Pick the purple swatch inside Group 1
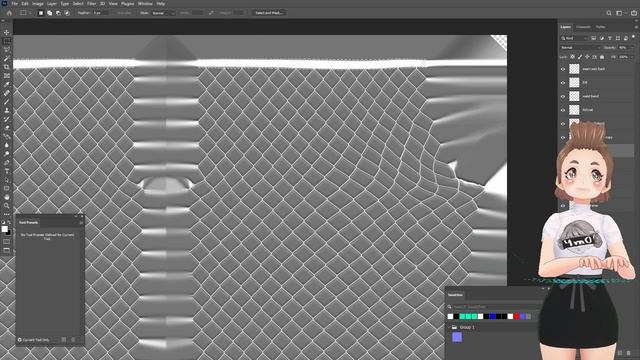The image size is (640, 360). (457, 337)
